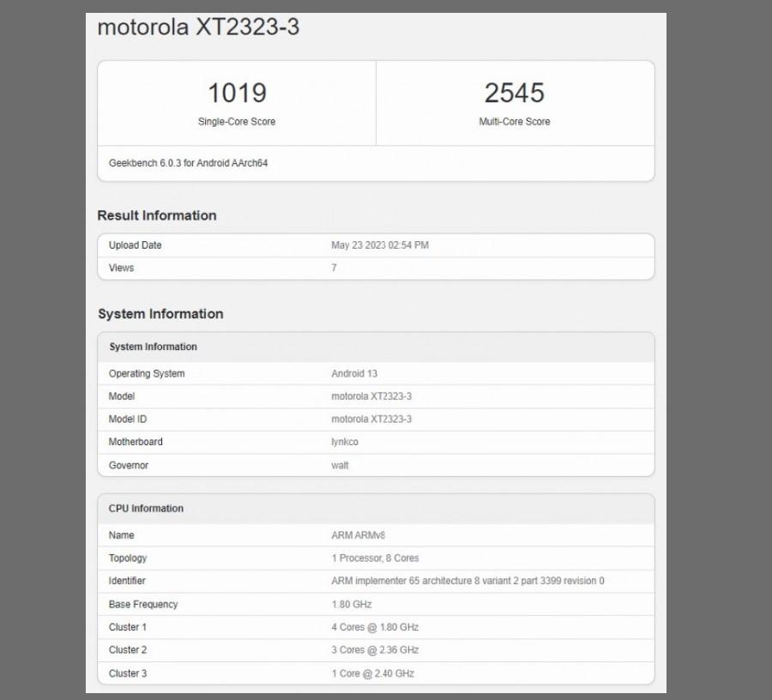Click the Model ID value motorola XT2323-3
This screenshot has height=700, width=772.
(371, 419)
